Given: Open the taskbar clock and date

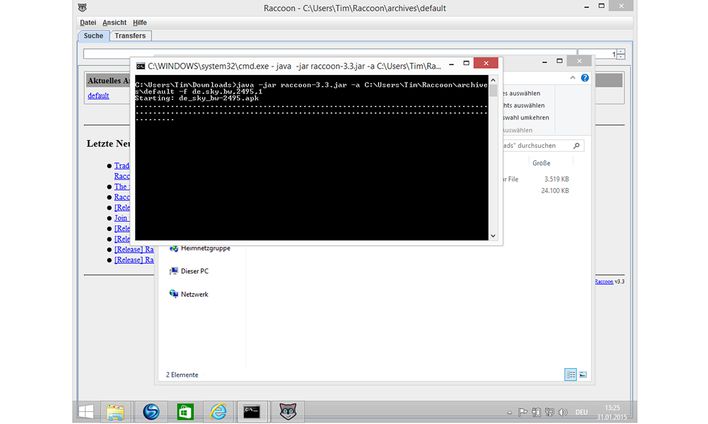Looking at the screenshot, I should (x=613, y=412).
